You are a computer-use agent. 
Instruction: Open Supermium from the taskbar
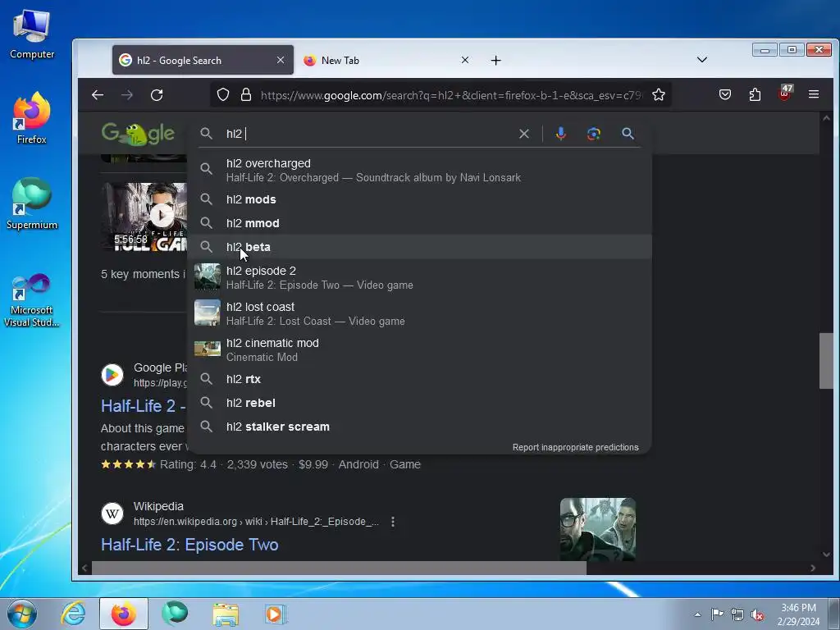175,614
